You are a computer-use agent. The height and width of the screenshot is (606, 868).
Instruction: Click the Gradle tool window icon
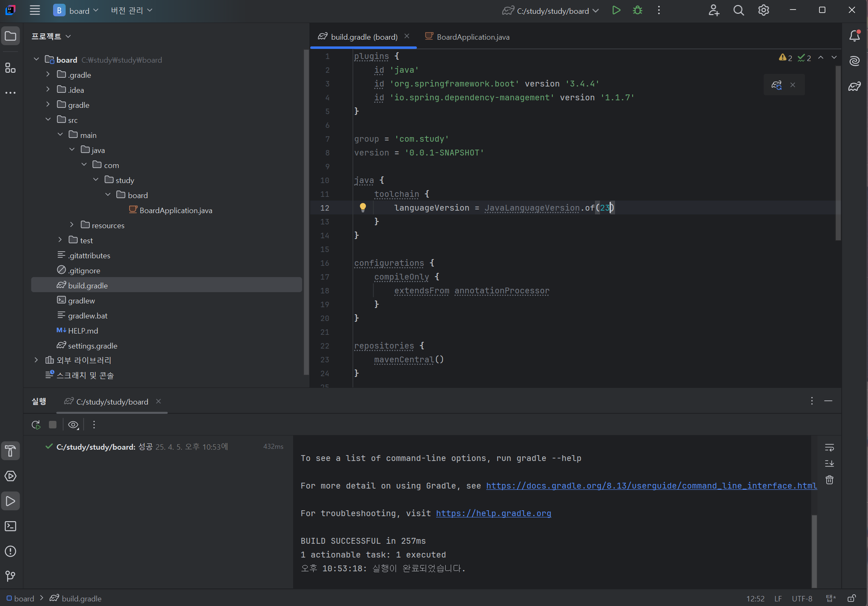854,87
